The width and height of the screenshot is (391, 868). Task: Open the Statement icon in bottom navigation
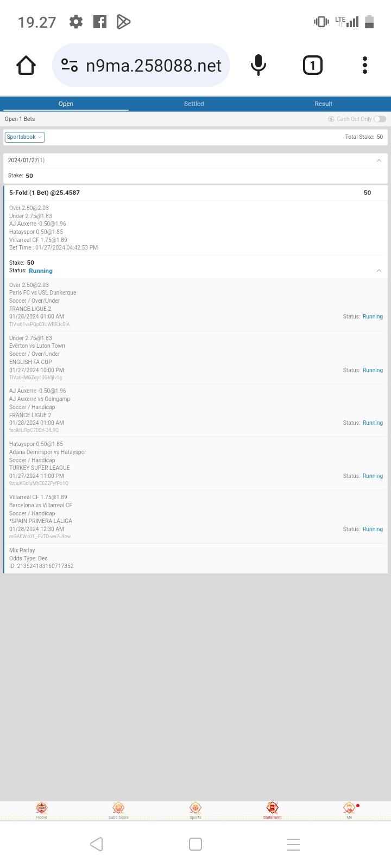pyautogui.click(x=273, y=809)
